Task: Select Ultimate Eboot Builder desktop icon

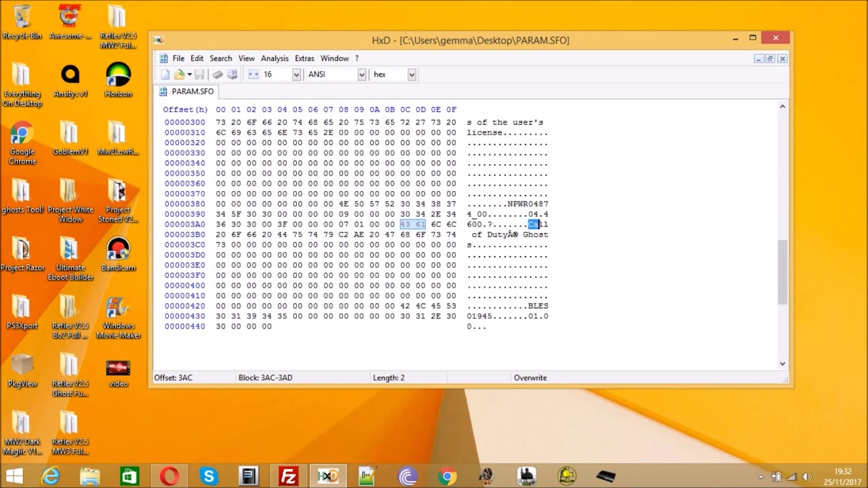Action: 70,258
